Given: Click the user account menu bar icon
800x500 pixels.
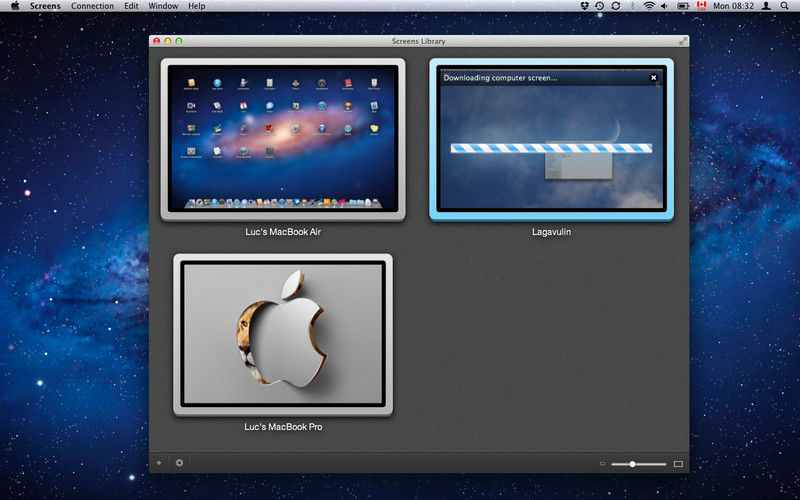Looking at the screenshot, I should click(766, 6).
